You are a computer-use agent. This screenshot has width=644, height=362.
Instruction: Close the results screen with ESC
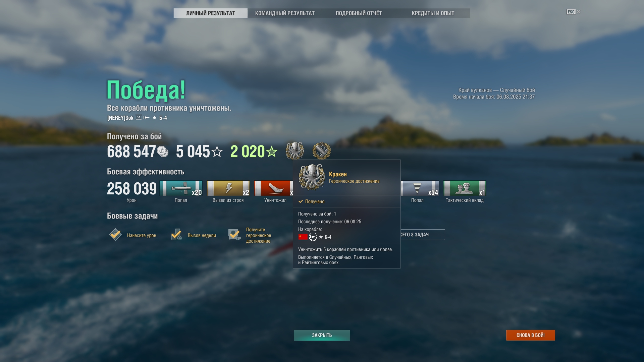pos(573,12)
